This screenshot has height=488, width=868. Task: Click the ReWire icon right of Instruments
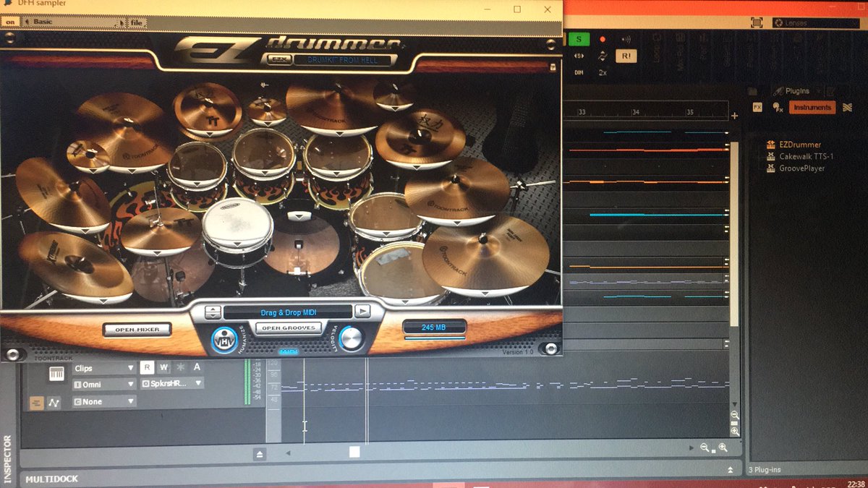(847, 107)
